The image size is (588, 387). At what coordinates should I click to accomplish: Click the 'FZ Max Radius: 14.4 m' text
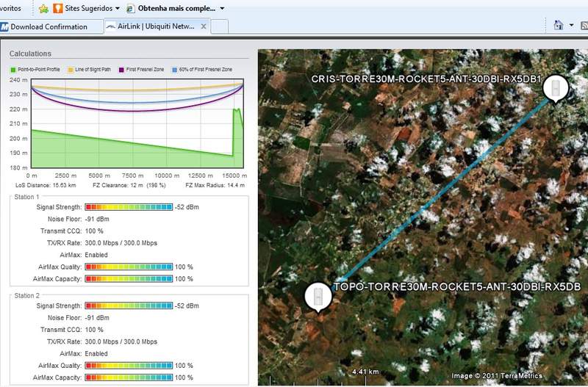(x=215, y=185)
